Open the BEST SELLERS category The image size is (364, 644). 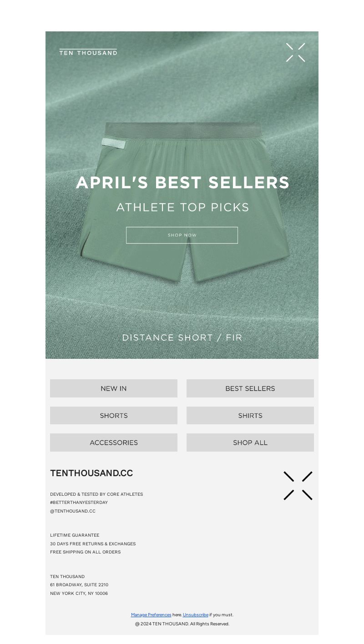pyautogui.click(x=250, y=388)
